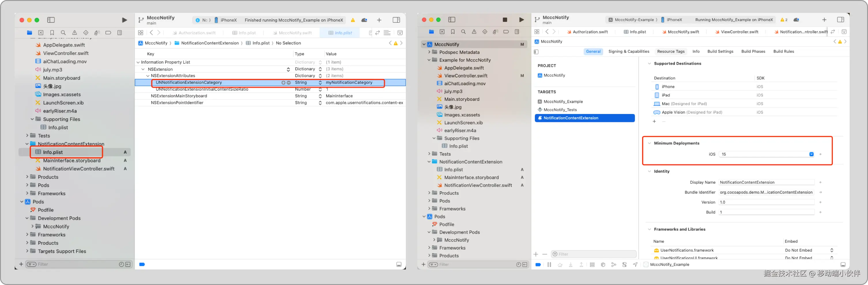This screenshot has height=285, width=868.
Task: Go back in left editor history
Action: [x=151, y=33]
